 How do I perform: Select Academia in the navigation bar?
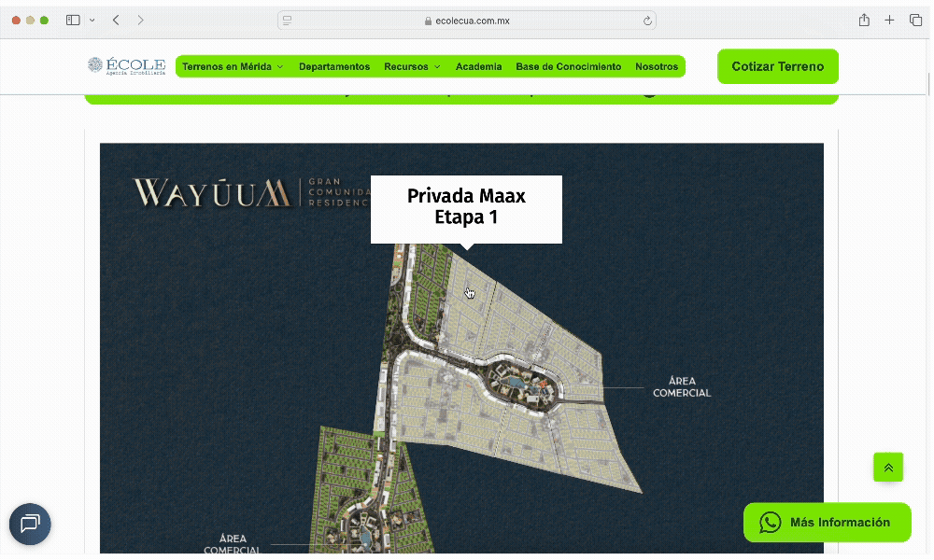click(479, 66)
